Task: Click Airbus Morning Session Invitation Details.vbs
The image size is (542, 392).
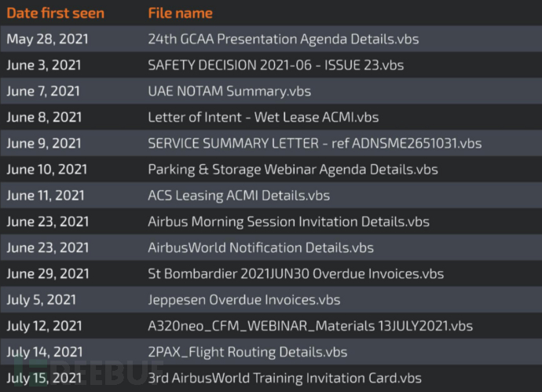Action: [288, 222]
